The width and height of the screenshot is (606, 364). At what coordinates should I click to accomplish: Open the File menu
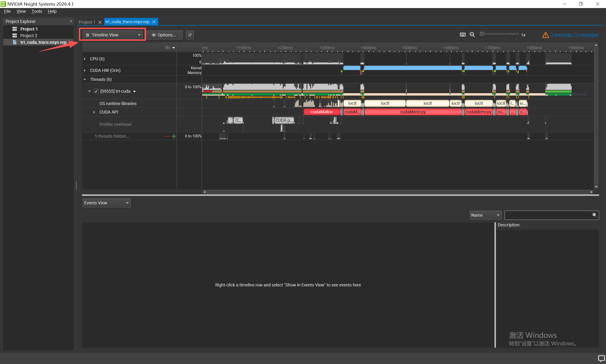coord(7,11)
